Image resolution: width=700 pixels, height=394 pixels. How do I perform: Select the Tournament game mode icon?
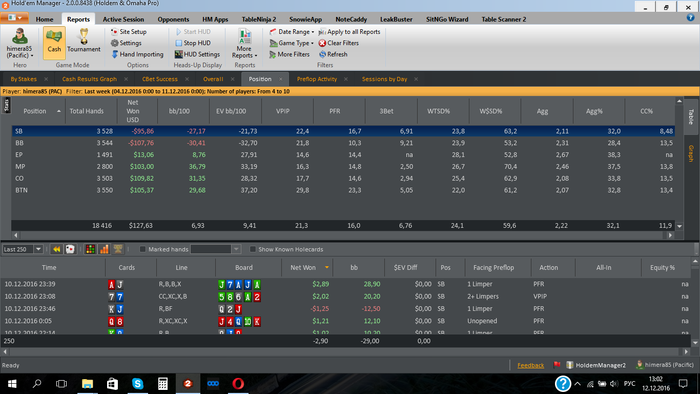pos(83,41)
